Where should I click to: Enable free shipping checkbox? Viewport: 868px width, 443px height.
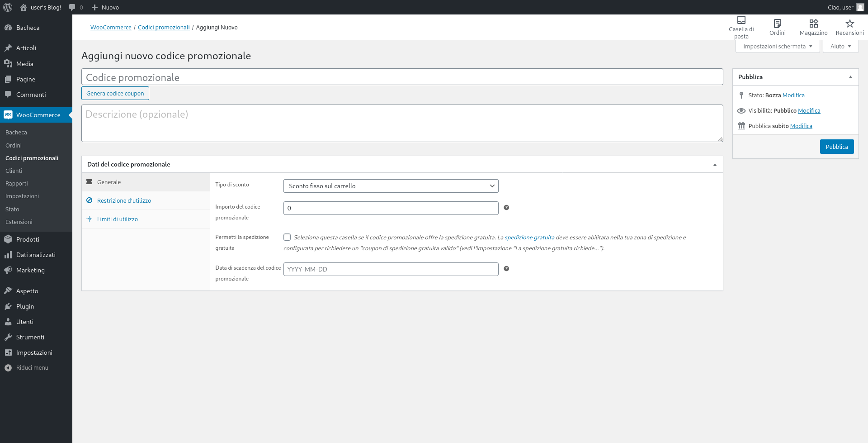(287, 237)
